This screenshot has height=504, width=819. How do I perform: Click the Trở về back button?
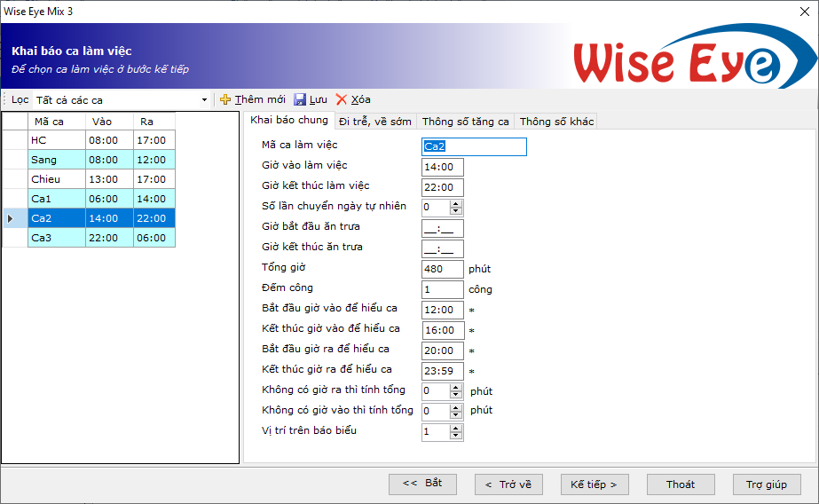click(x=508, y=484)
